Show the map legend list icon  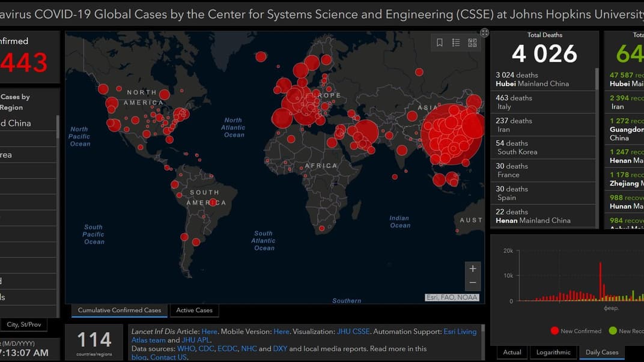point(456,43)
